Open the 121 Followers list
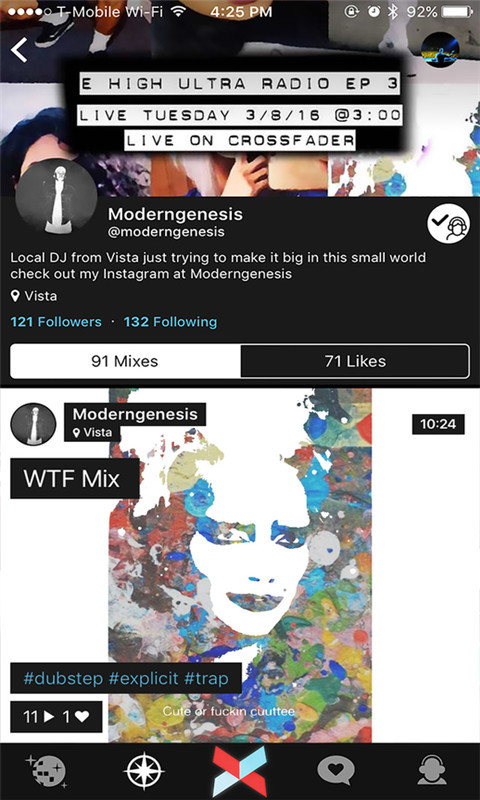 click(56, 322)
